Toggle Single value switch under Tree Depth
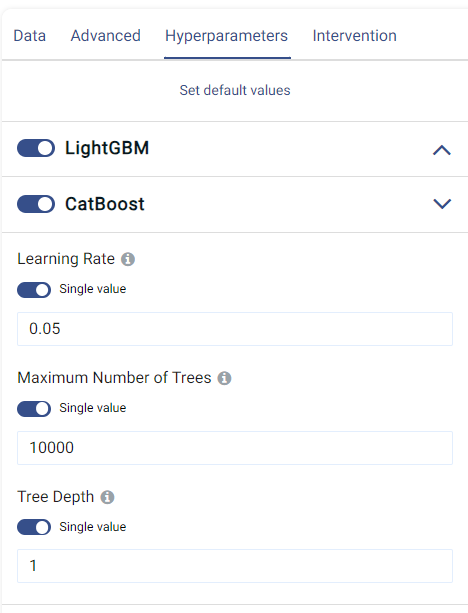This screenshot has height=613, width=468. [x=34, y=527]
